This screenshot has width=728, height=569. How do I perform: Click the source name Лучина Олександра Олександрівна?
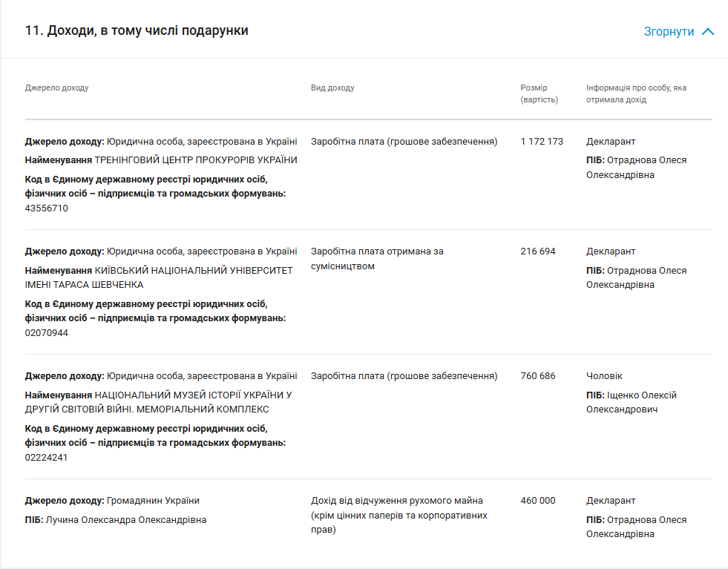[126, 520]
